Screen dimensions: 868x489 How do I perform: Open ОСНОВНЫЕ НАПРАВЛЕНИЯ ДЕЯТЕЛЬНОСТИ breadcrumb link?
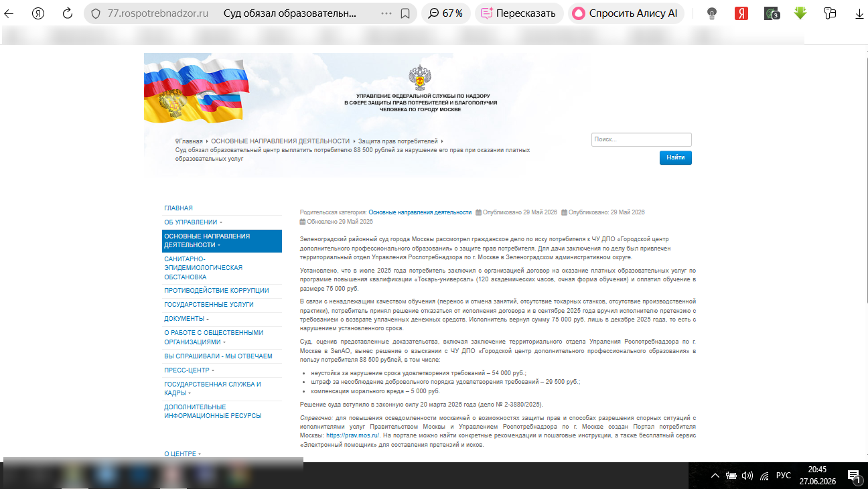(280, 141)
